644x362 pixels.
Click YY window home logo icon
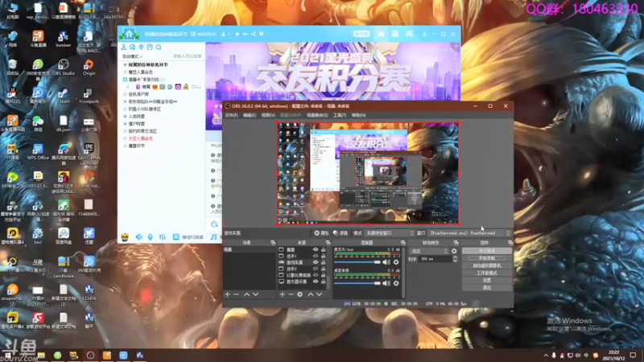click(x=129, y=34)
